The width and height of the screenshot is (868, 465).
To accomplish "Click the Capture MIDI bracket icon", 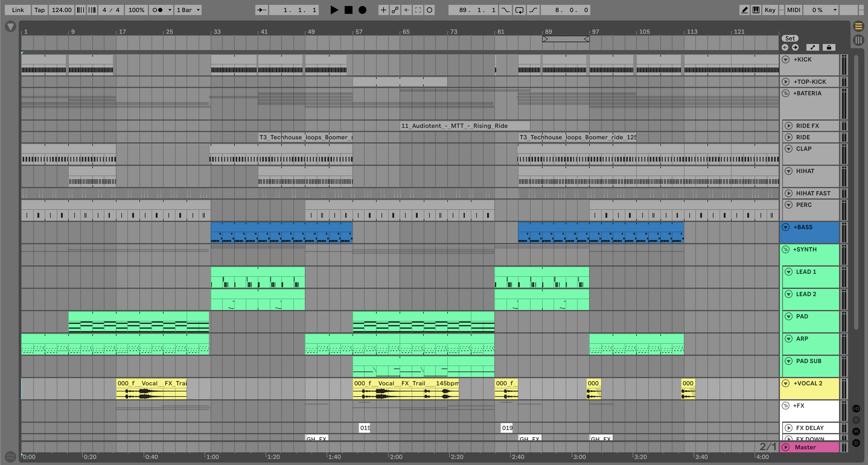I will [x=418, y=10].
